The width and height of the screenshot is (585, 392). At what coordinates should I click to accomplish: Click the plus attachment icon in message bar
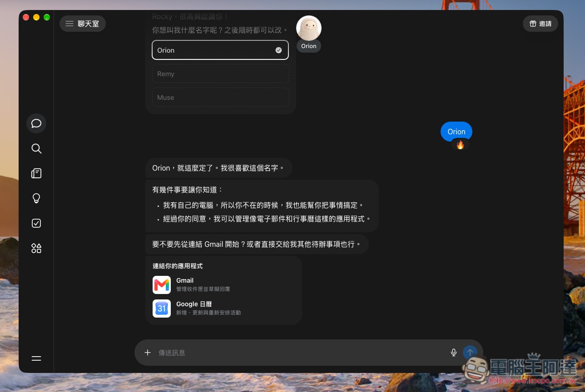(148, 353)
